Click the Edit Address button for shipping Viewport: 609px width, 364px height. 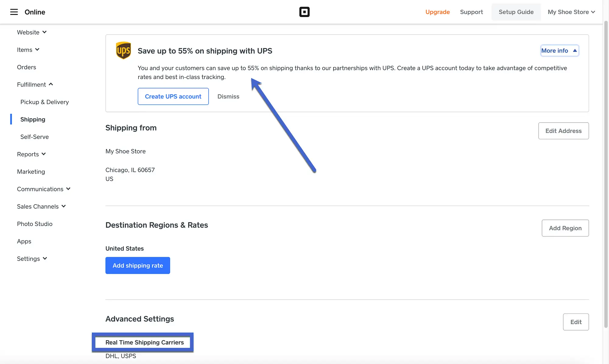point(563,130)
